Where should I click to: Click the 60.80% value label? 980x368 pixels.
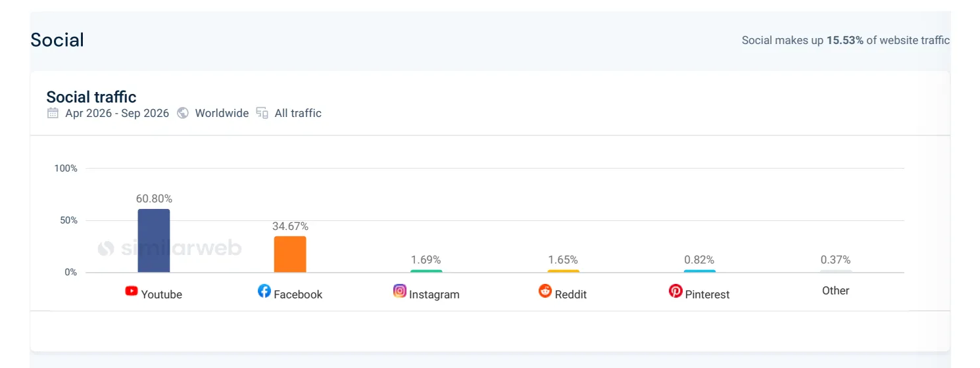tap(154, 198)
